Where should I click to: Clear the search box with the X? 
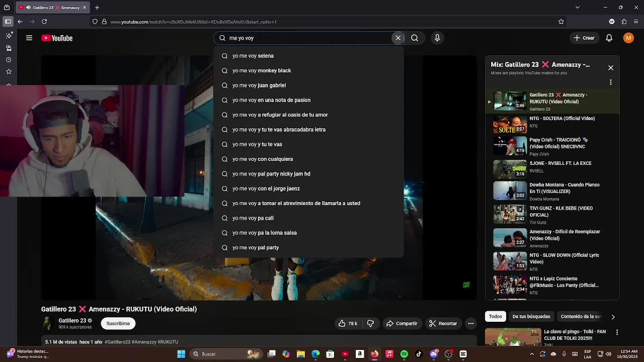(398, 38)
